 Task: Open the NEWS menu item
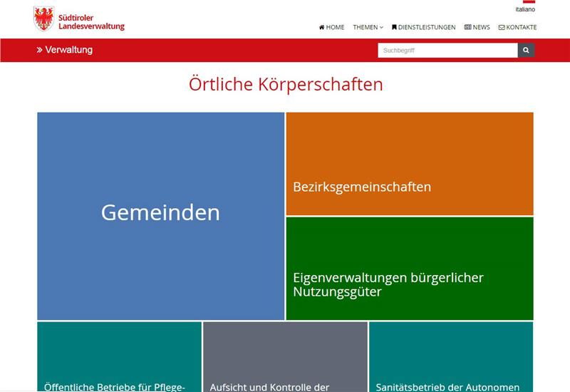click(x=481, y=27)
